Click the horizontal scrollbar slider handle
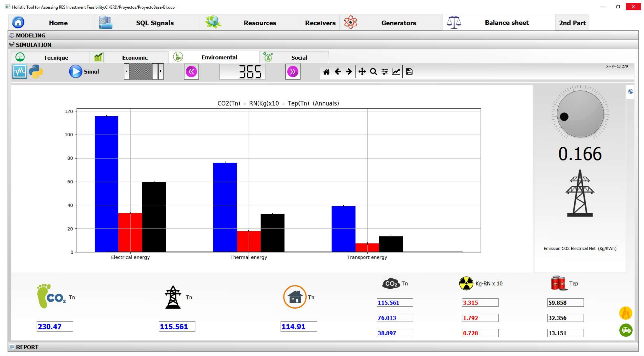Viewport: 644px width, 356px height. [x=155, y=71]
